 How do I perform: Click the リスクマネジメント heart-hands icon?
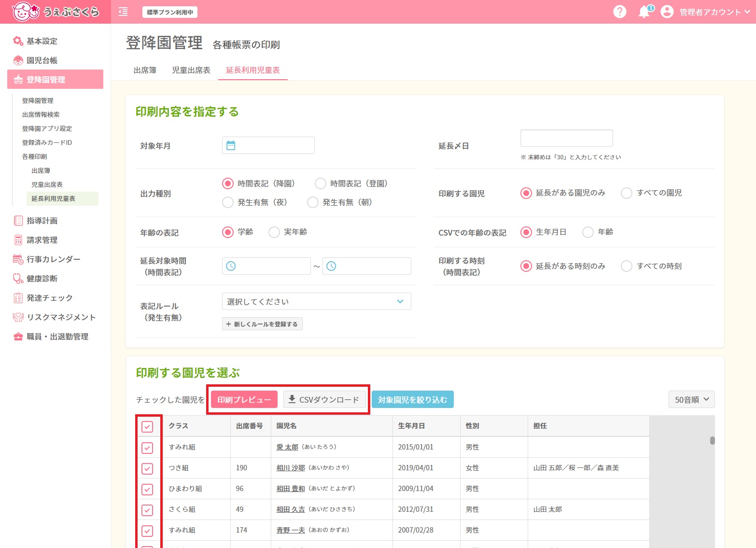(18, 317)
